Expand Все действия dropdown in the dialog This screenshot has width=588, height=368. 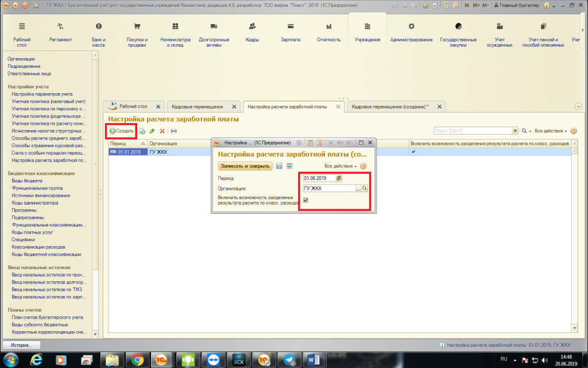click(340, 166)
